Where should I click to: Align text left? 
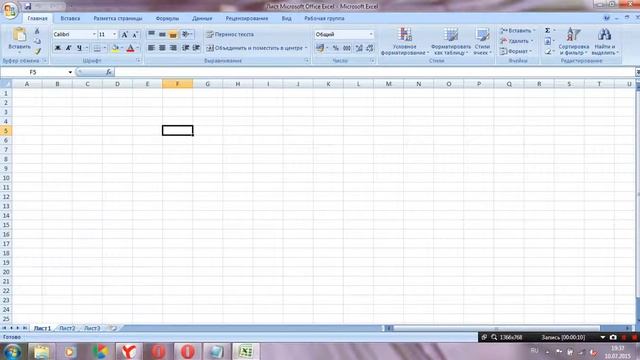coord(151,48)
